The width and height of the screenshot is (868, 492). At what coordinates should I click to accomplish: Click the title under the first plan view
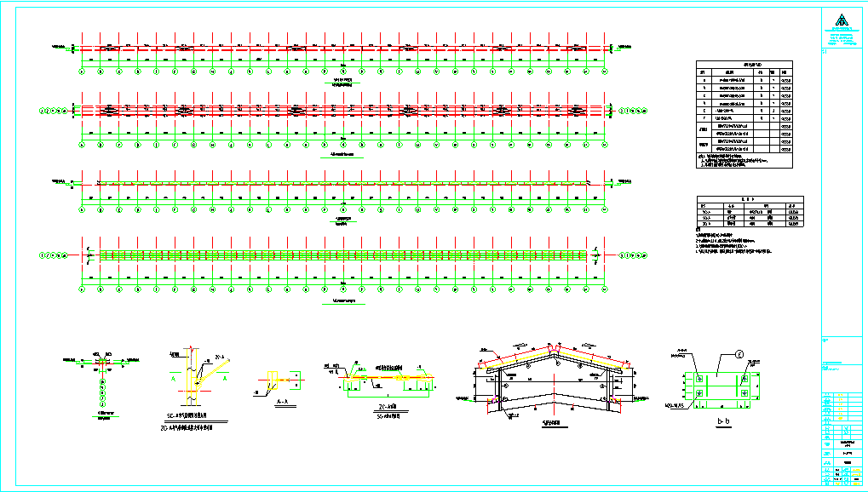pos(342,83)
